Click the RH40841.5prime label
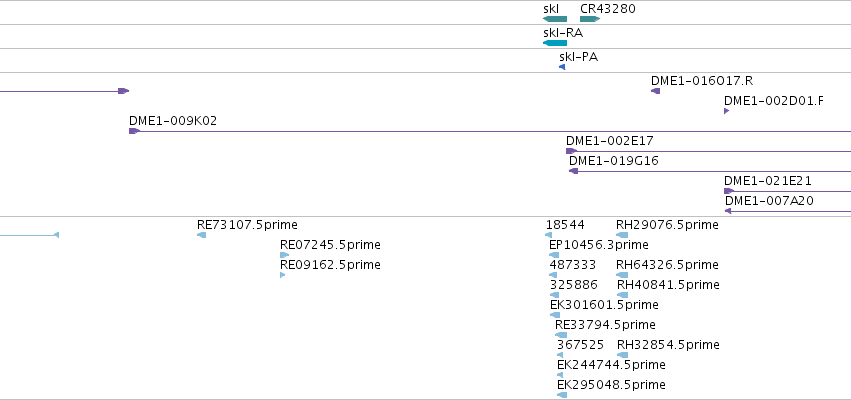Screen dimensions: 851x400 click(669, 285)
